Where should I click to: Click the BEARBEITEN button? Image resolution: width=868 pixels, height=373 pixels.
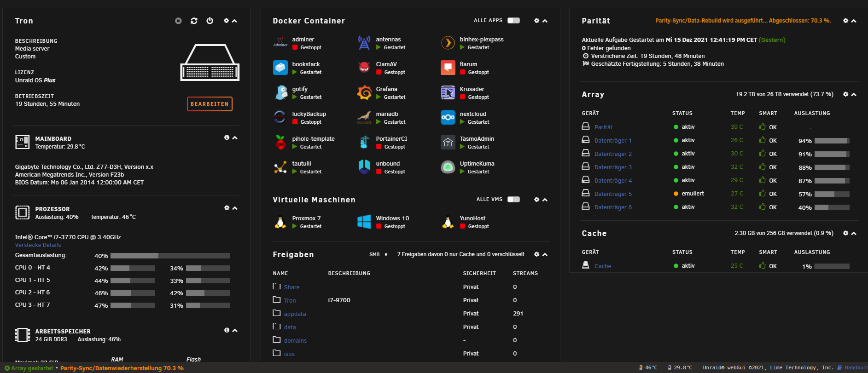(210, 104)
